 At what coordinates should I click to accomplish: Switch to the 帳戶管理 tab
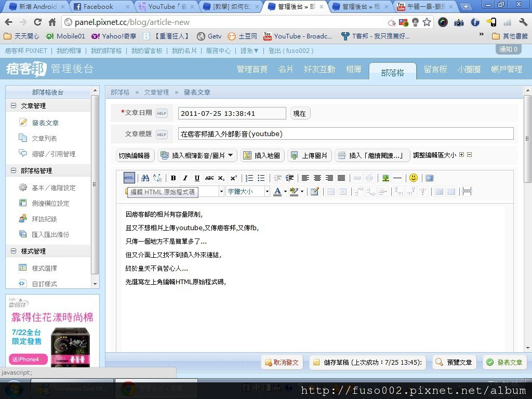pos(506,69)
